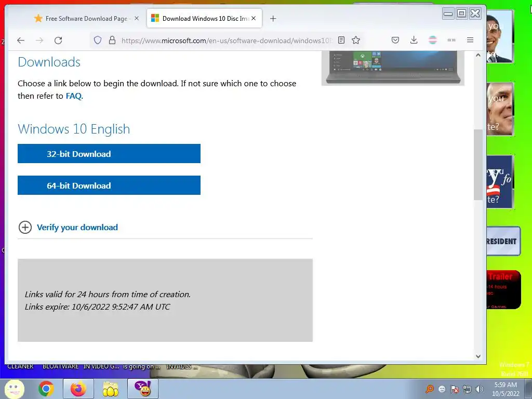Click the PRESIDENT desktop gadget
The height and width of the screenshot is (399, 532).
coord(503,241)
